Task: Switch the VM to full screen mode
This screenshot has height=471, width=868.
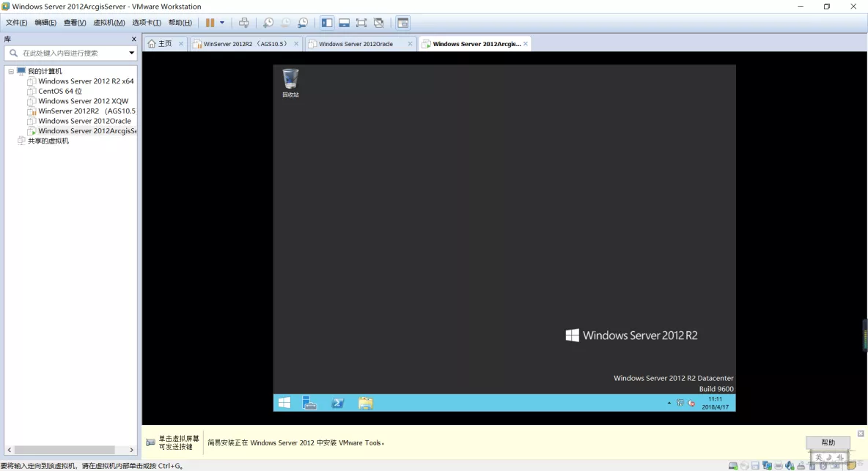Action: coord(361,22)
